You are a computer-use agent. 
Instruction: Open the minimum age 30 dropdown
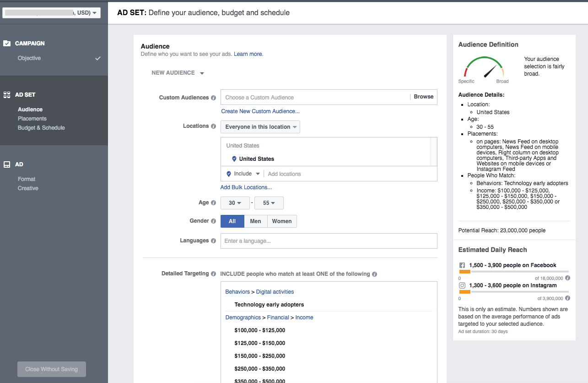click(x=235, y=203)
